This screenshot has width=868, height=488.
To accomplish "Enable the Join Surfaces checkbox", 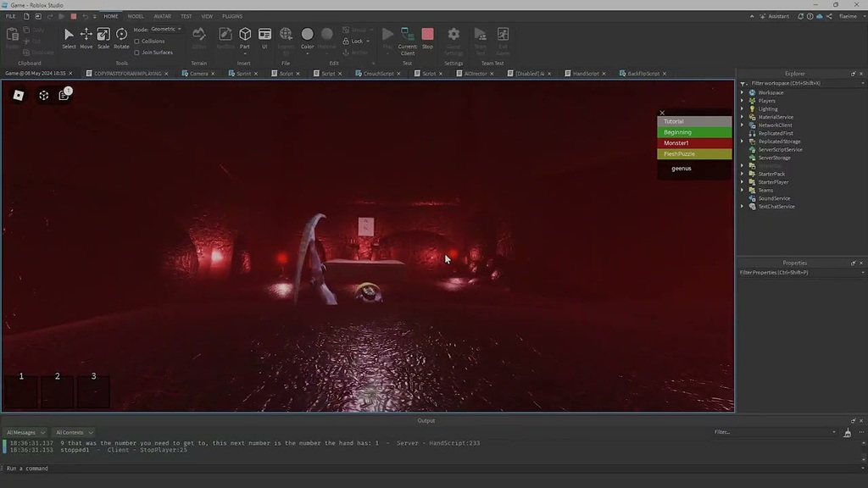I will pos(136,53).
